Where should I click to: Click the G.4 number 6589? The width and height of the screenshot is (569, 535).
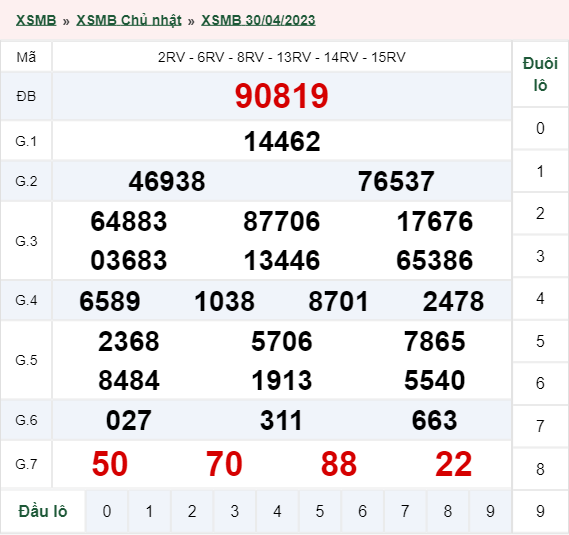(110, 301)
